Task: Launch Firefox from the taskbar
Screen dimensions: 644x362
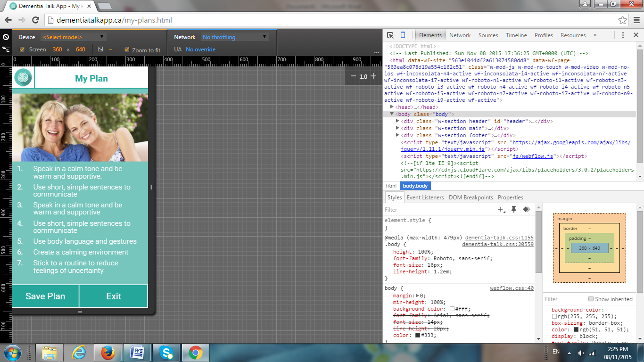Action: pyautogui.click(x=108, y=353)
